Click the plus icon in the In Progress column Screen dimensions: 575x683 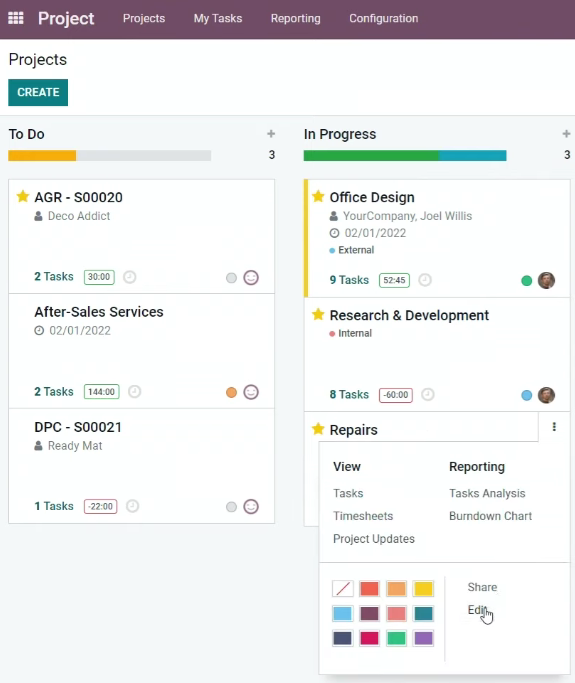566,134
